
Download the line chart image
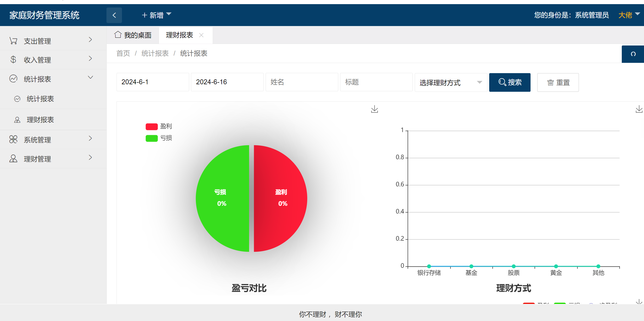639,109
